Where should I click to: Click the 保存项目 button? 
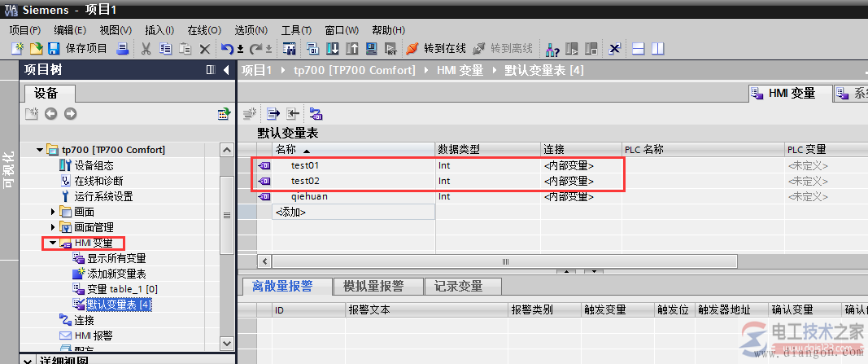coord(86,49)
